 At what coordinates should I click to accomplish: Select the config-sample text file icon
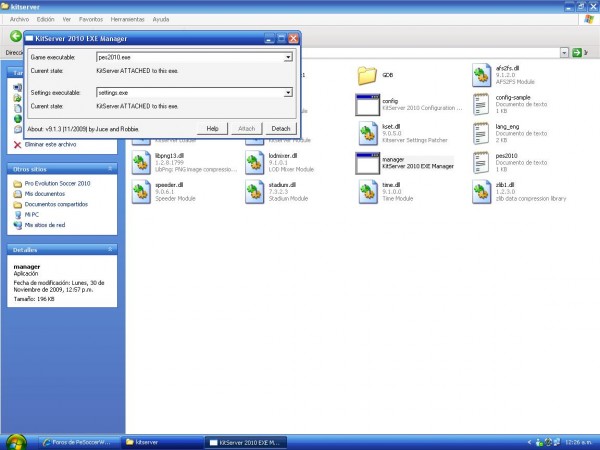[x=481, y=104]
